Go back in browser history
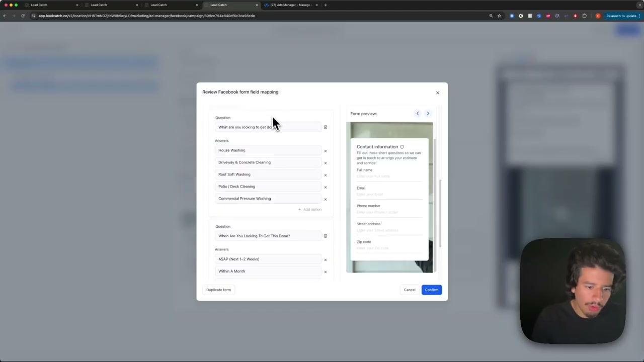This screenshot has width=644, height=362. (5, 16)
